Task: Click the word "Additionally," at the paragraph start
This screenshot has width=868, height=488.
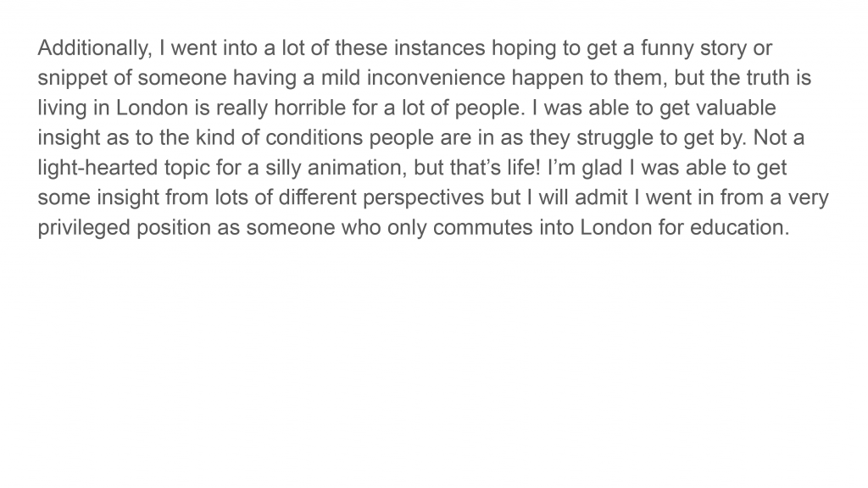Action: click(95, 48)
